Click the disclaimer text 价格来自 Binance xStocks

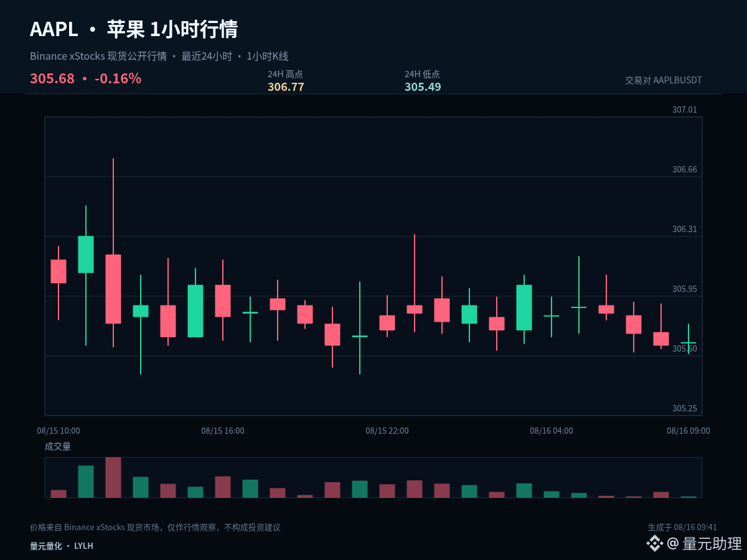[x=155, y=528]
